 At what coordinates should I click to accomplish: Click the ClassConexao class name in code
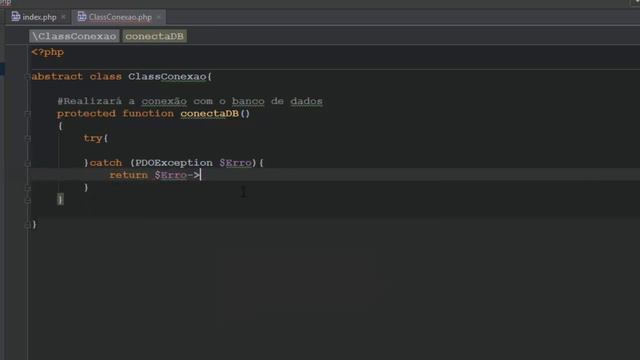[x=167, y=76]
